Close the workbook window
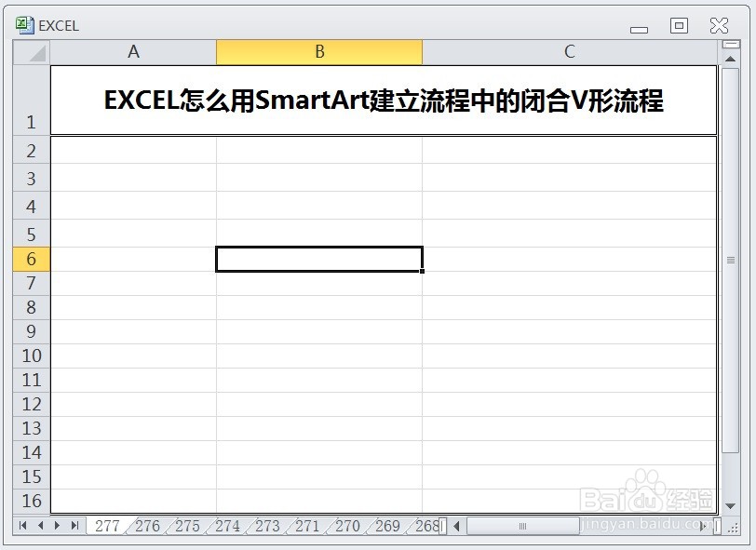Image resolution: width=756 pixels, height=550 pixels. point(719,25)
